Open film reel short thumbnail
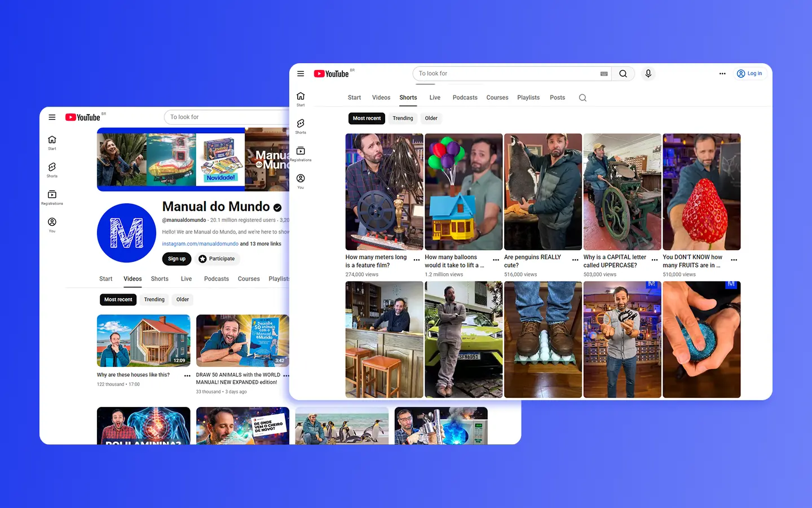 [384, 192]
